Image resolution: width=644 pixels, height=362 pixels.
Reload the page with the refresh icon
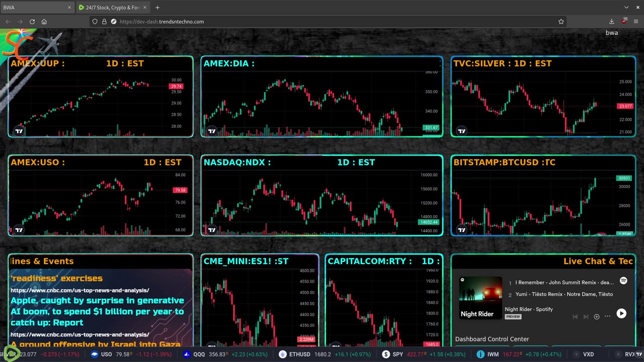click(32, 22)
